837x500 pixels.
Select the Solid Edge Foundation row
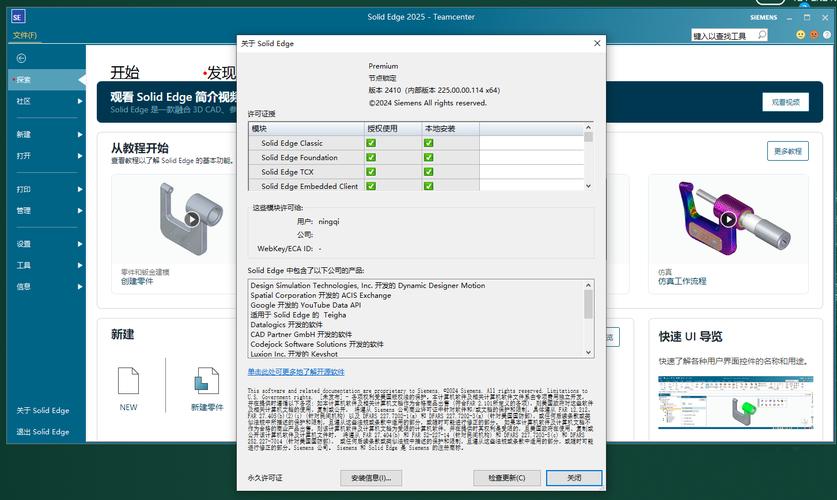click(416, 157)
